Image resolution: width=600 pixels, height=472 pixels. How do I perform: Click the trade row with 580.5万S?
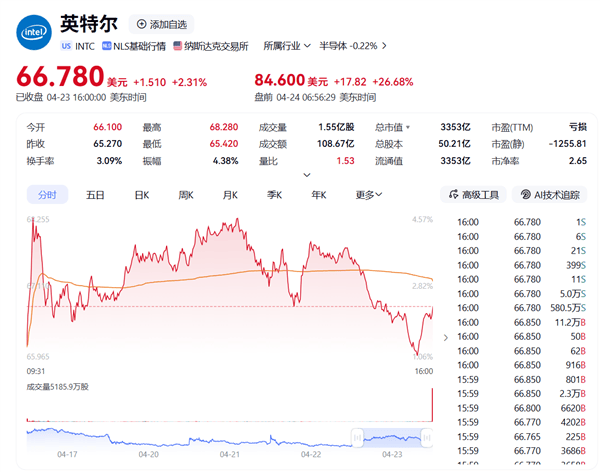coord(522,308)
